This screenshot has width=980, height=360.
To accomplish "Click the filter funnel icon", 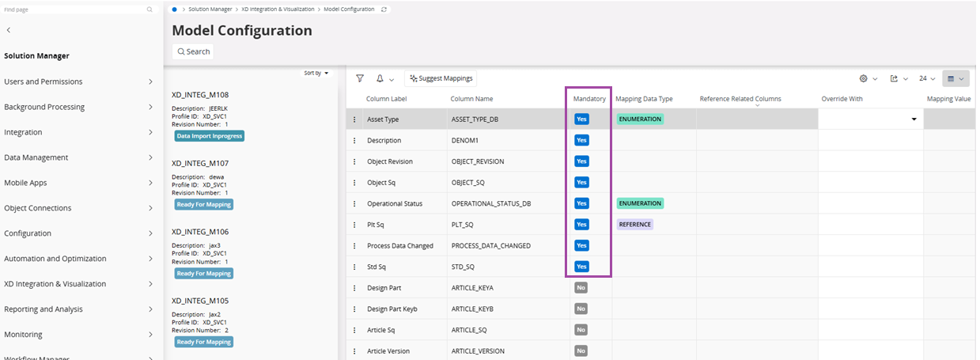I will [360, 78].
